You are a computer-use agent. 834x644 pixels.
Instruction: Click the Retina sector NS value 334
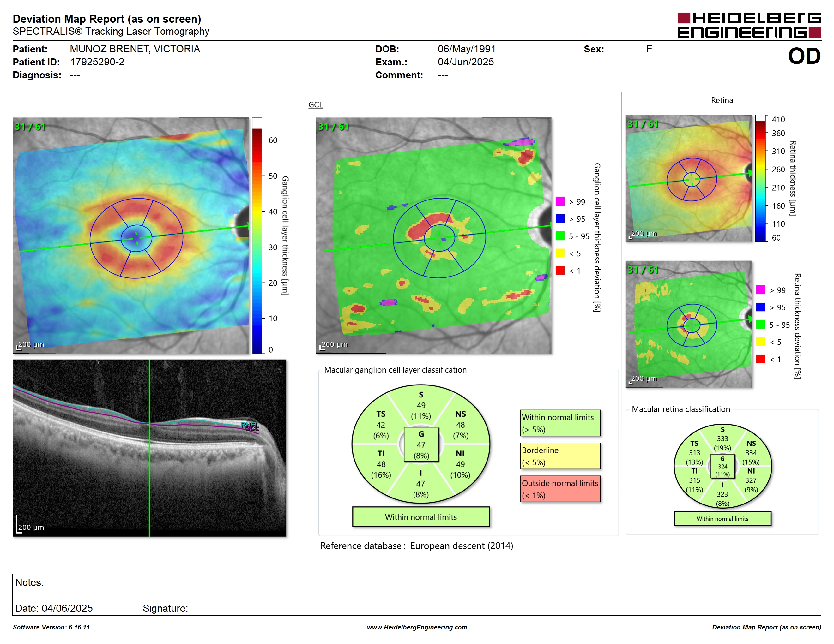click(x=751, y=452)
